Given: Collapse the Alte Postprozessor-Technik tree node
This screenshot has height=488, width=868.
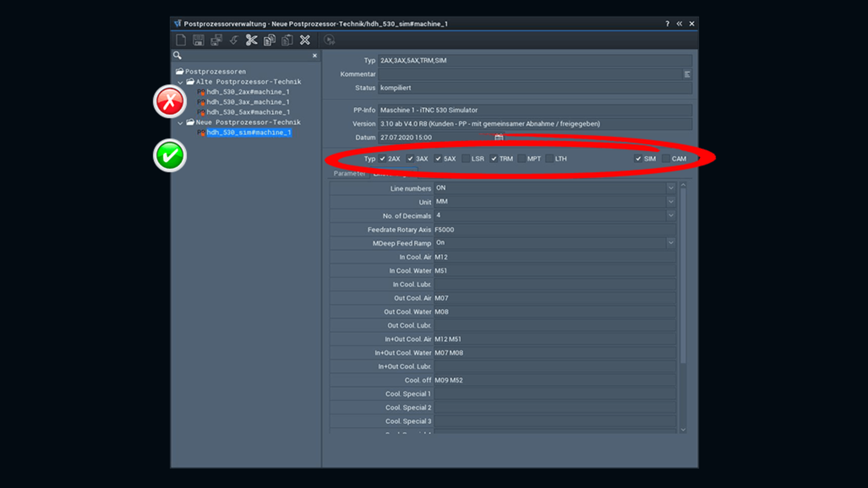Looking at the screenshot, I should (x=180, y=82).
